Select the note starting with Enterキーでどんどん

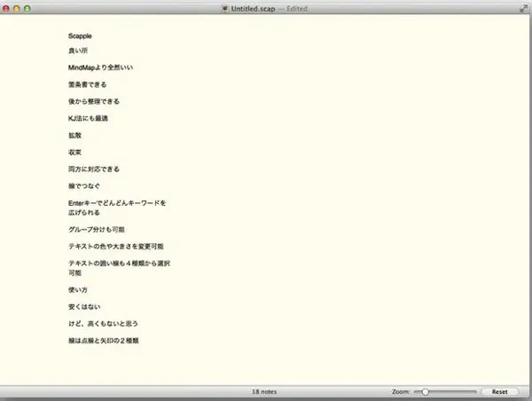click(x=117, y=208)
